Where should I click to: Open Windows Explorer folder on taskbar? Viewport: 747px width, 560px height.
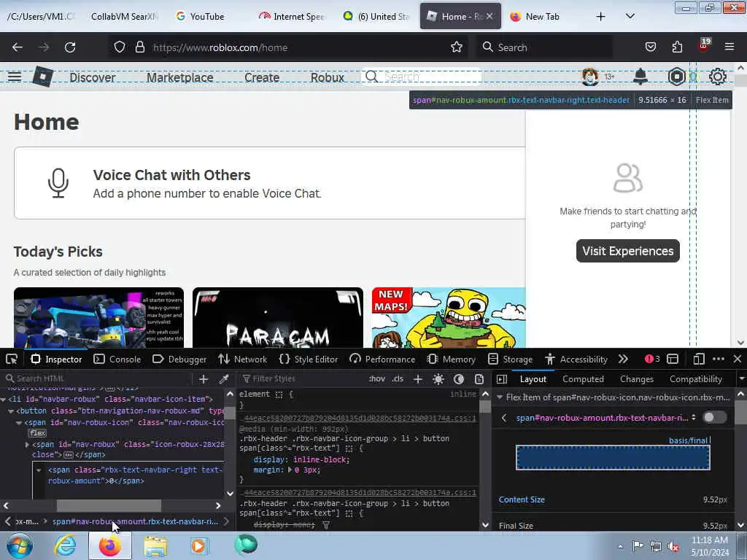pos(155,546)
